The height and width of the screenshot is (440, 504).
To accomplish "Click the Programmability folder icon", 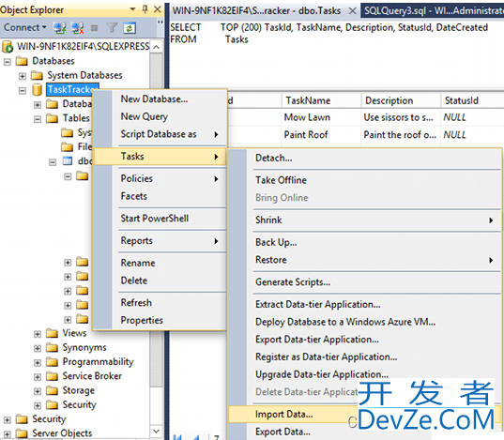I will [x=52, y=362].
